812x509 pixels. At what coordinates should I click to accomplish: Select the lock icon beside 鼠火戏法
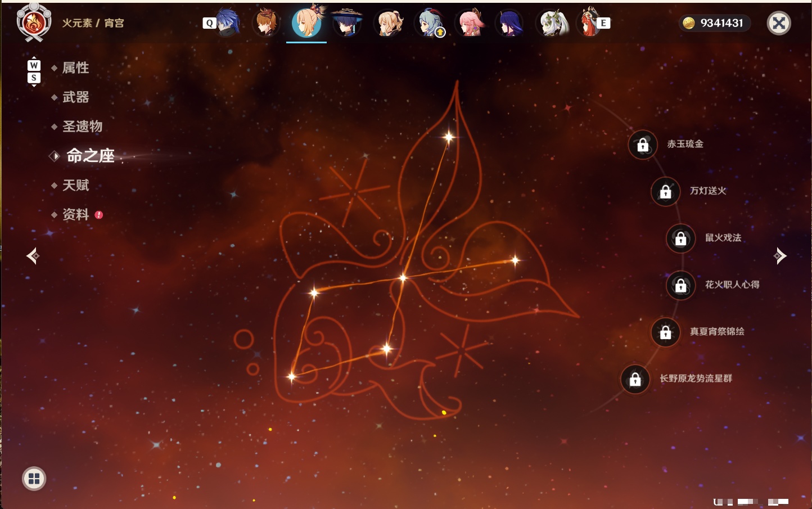(680, 238)
